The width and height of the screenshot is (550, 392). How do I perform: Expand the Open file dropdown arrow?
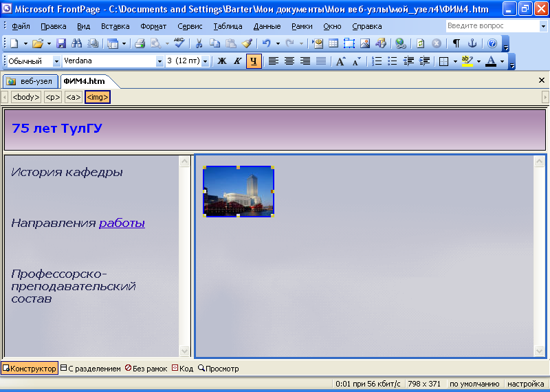tap(49, 43)
